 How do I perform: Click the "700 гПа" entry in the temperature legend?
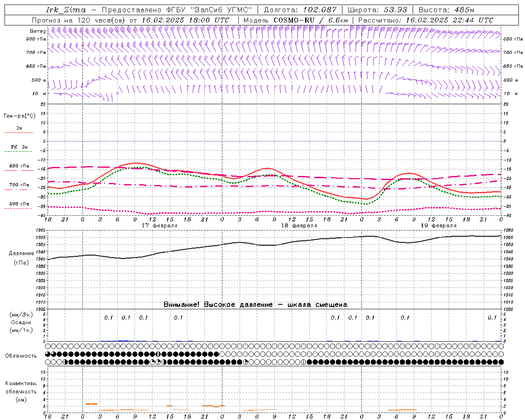click(x=19, y=185)
